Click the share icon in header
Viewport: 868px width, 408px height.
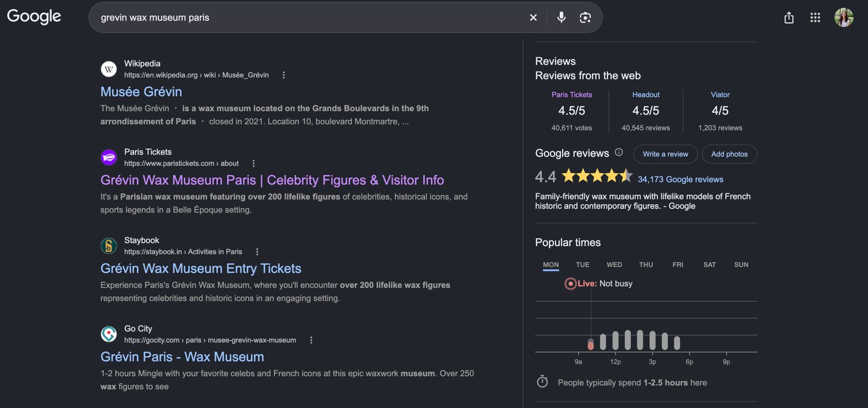[x=789, y=17]
